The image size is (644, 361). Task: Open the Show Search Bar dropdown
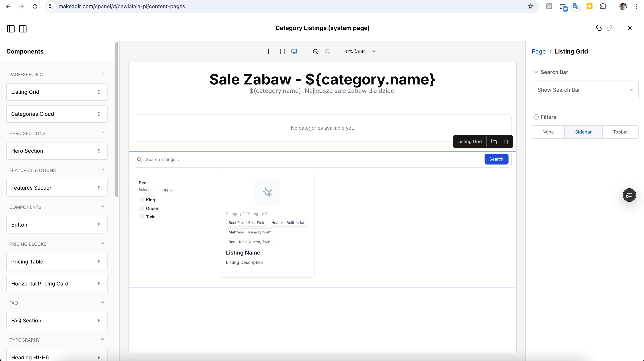(585, 90)
